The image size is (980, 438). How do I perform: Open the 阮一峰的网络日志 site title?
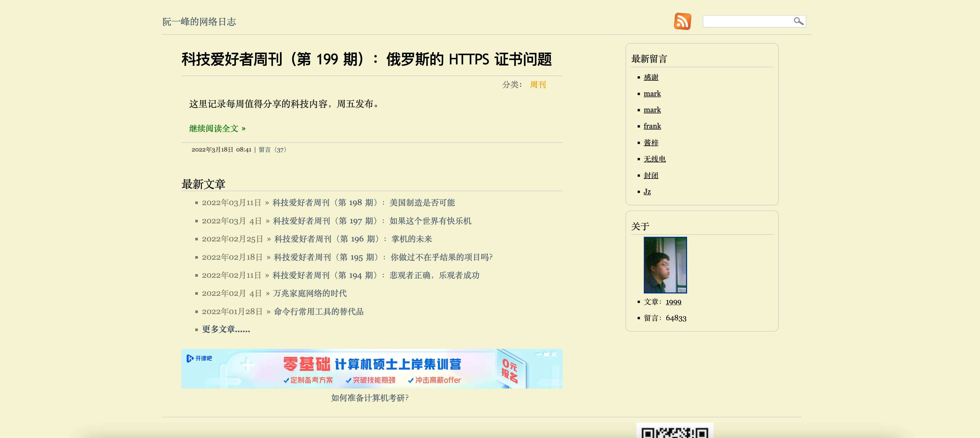point(199,22)
